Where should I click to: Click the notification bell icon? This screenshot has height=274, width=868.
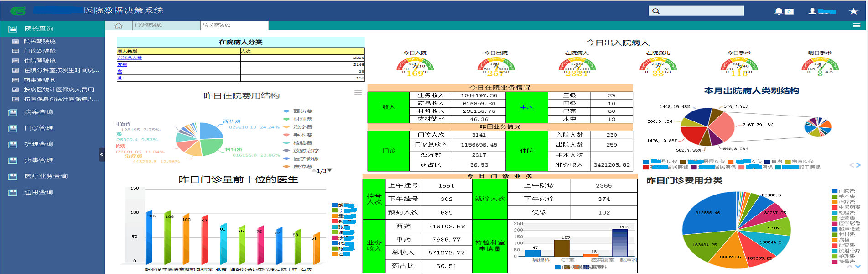tap(779, 11)
